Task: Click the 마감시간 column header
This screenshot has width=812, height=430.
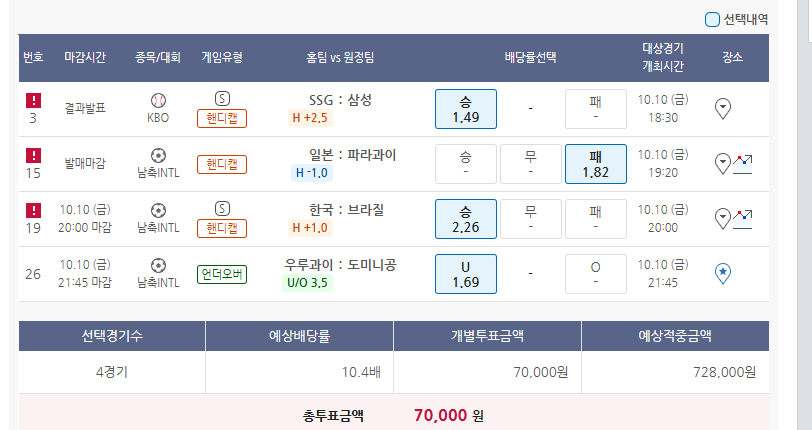Action: tap(85, 57)
